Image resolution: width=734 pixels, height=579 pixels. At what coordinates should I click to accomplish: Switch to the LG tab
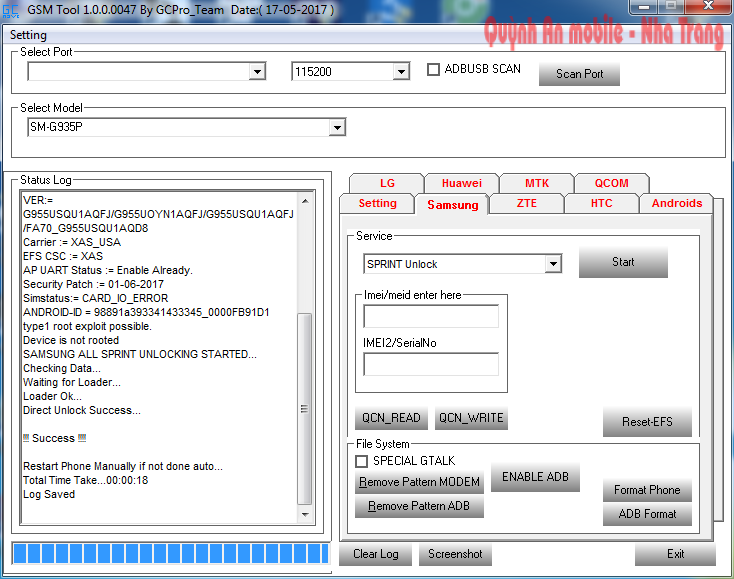pyautogui.click(x=387, y=183)
